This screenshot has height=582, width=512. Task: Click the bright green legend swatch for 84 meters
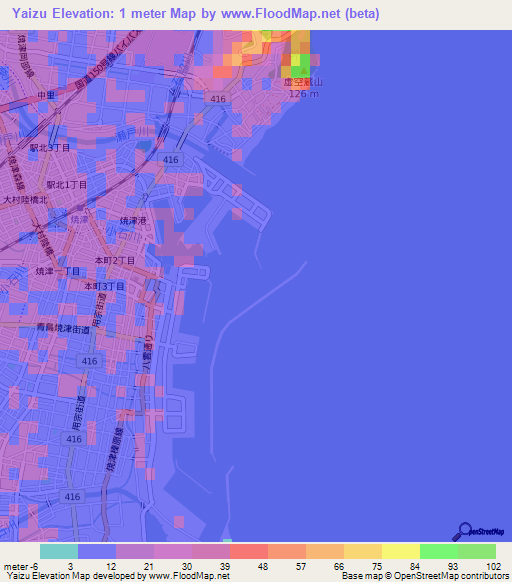point(439,552)
